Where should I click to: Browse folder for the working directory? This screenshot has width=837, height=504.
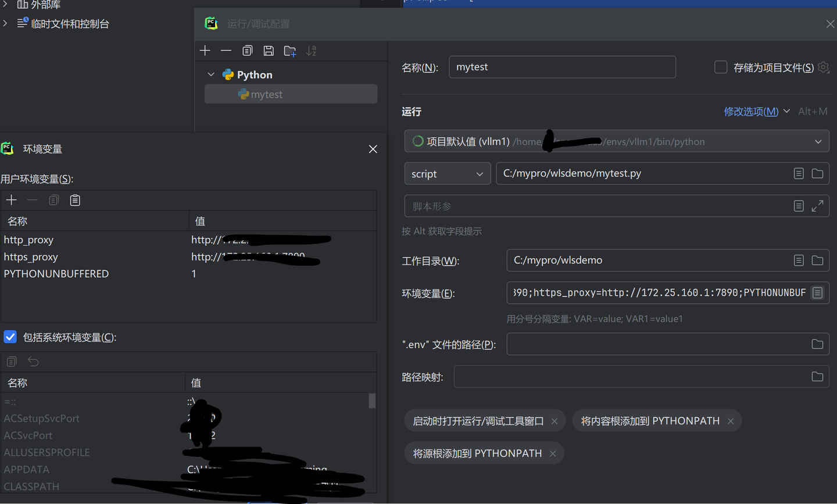pos(817,260)
